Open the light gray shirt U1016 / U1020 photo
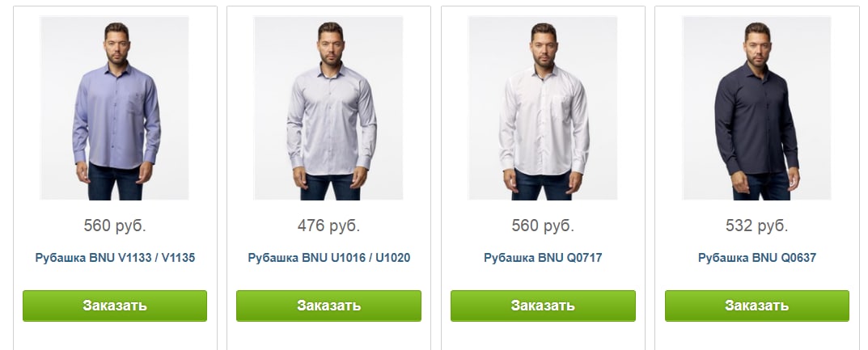 pyautogui.click(x=328, y=108)
